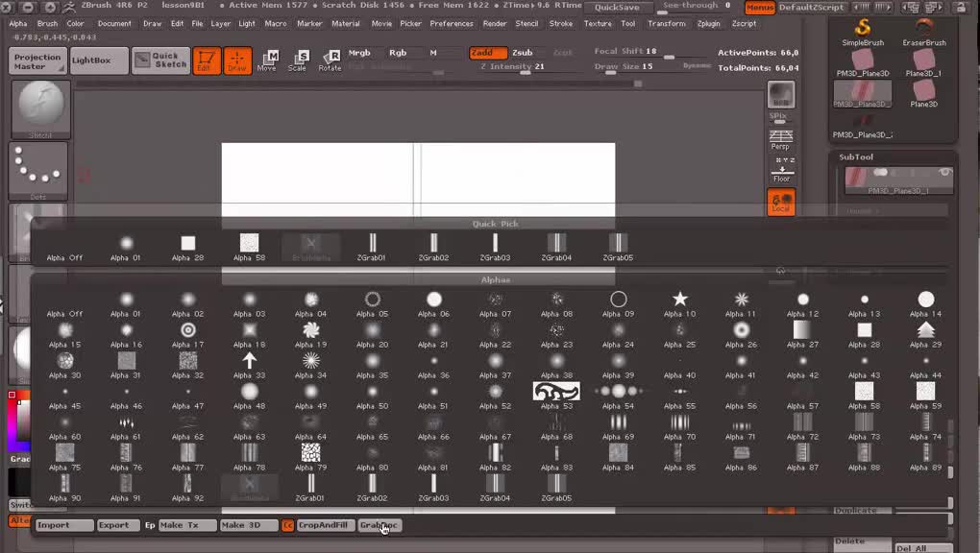Screen dimensions: 980x553
Task: Open the Transform palette menu
Action: [x=666, y=24]
